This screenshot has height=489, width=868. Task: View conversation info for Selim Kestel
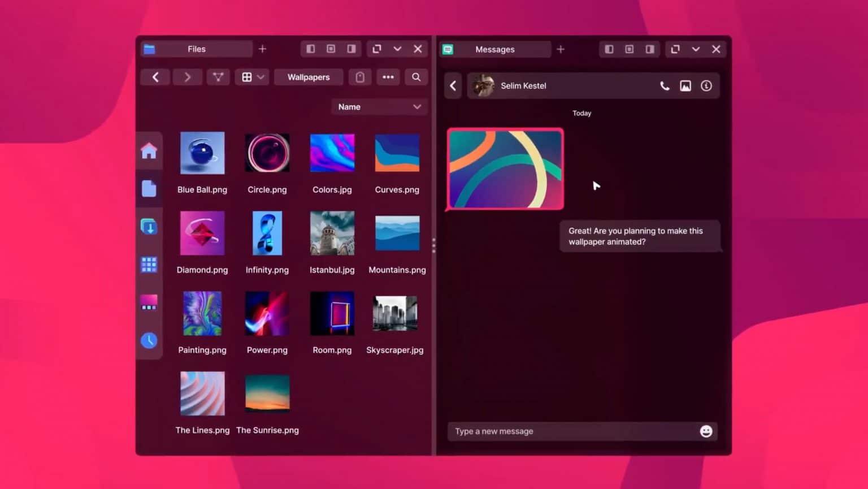pyautogui.click(x=706, y=85)
